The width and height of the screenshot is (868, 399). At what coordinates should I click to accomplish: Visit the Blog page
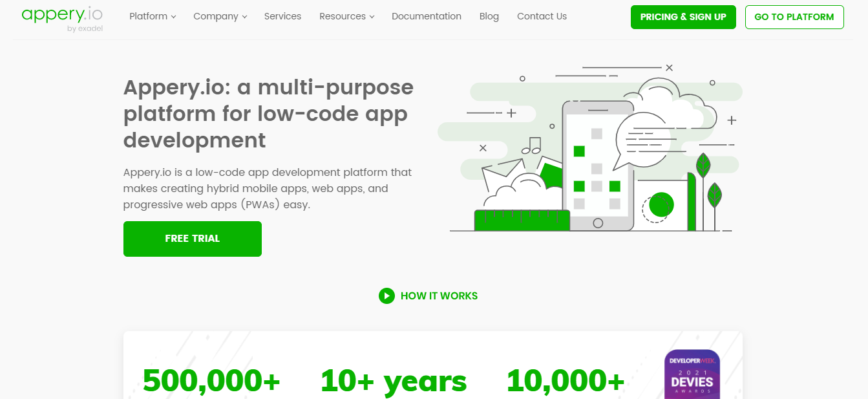[x=489, y=16]
